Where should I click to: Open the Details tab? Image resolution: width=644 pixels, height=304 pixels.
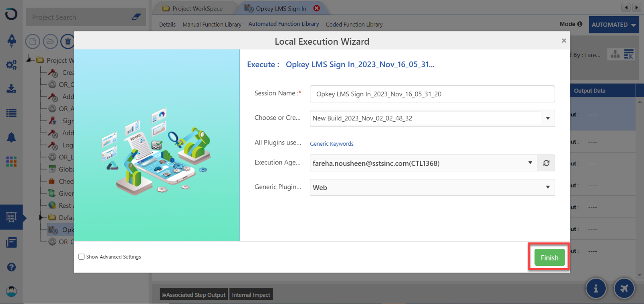[x=167, y=25]
